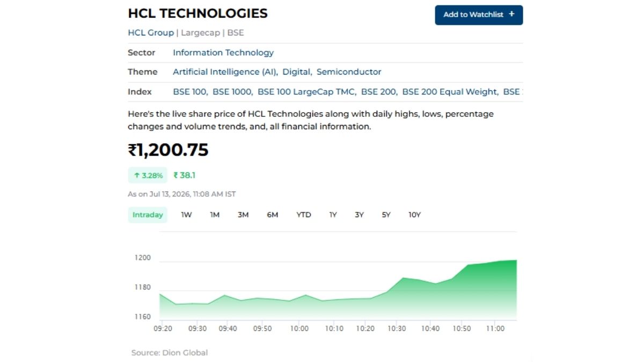Show the 10Y chart range
644x362 pixels.
point(415,215)
